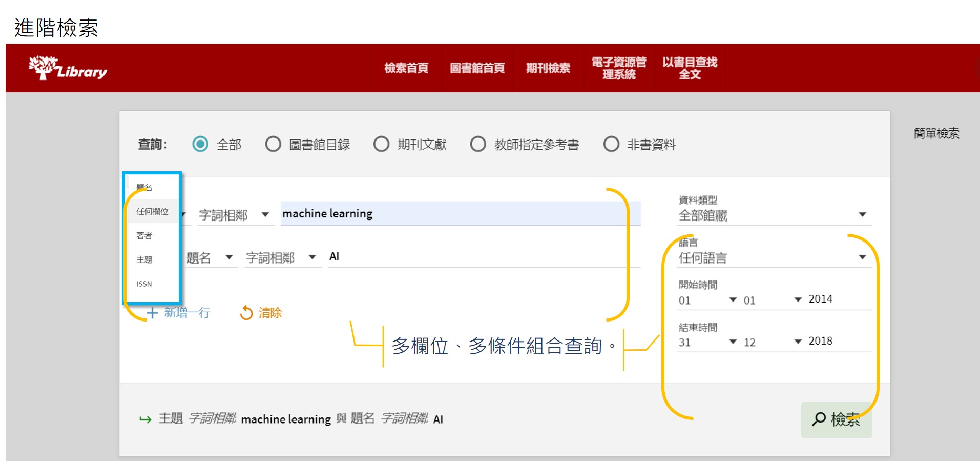The width and height of the screenshot is (980, 461).
Task: Go to 檢索首頁 in navigation bar
Action: click(x=406, y=68)
